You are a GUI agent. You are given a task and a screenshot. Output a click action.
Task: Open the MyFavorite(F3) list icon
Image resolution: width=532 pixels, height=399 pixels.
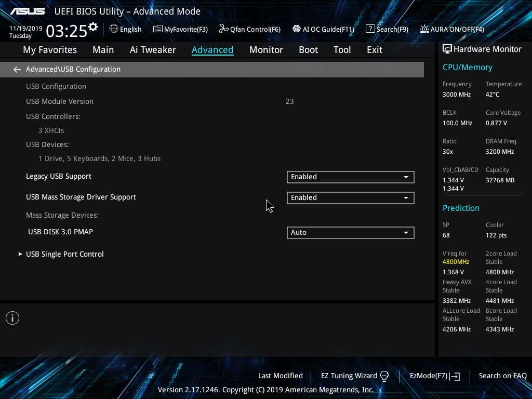pos(157,29)
